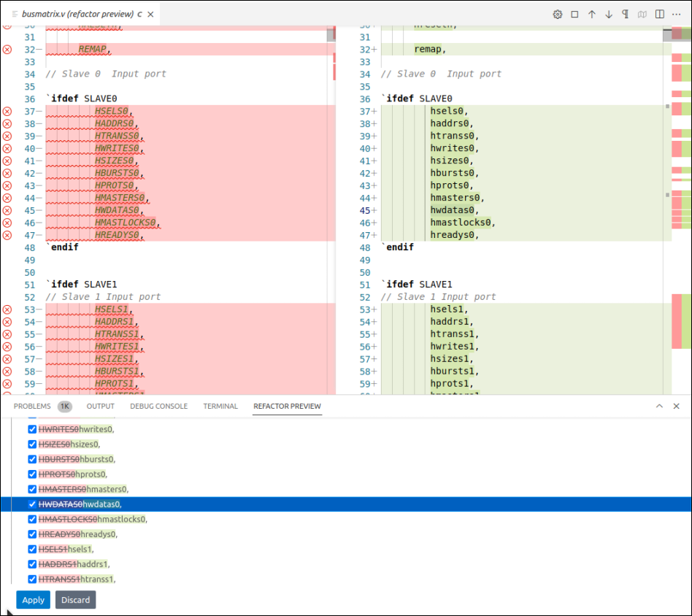Uncheck the HWDATA0 to hwdatas0 rename

(x=32, y=504)
